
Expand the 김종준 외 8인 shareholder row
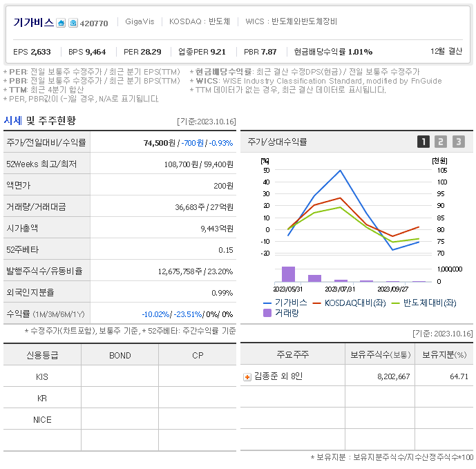coord(247,377)
